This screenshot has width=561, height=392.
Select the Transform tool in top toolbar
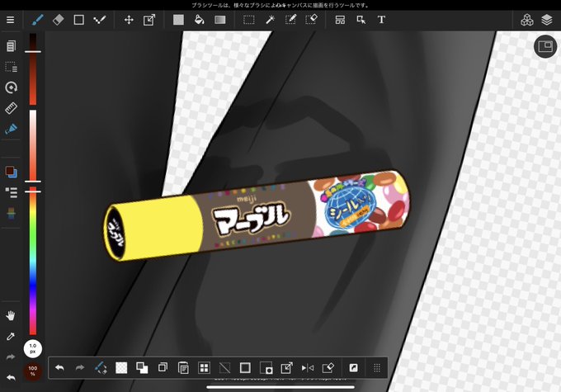coord(149,20)
